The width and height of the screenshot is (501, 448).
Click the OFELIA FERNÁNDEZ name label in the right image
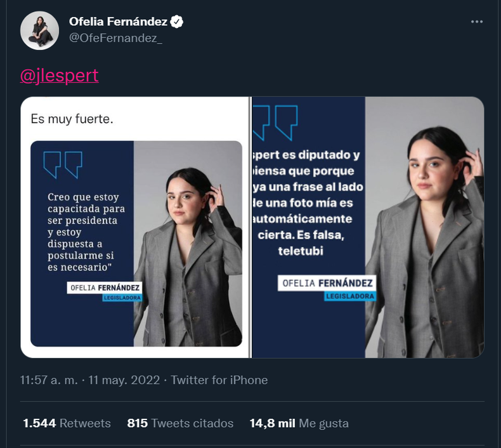coord(325,283)
